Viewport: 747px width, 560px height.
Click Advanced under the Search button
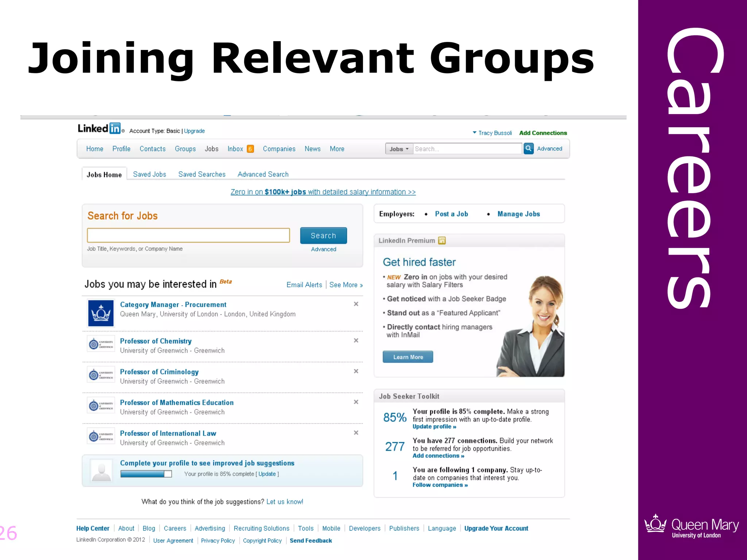pos(324,249)
